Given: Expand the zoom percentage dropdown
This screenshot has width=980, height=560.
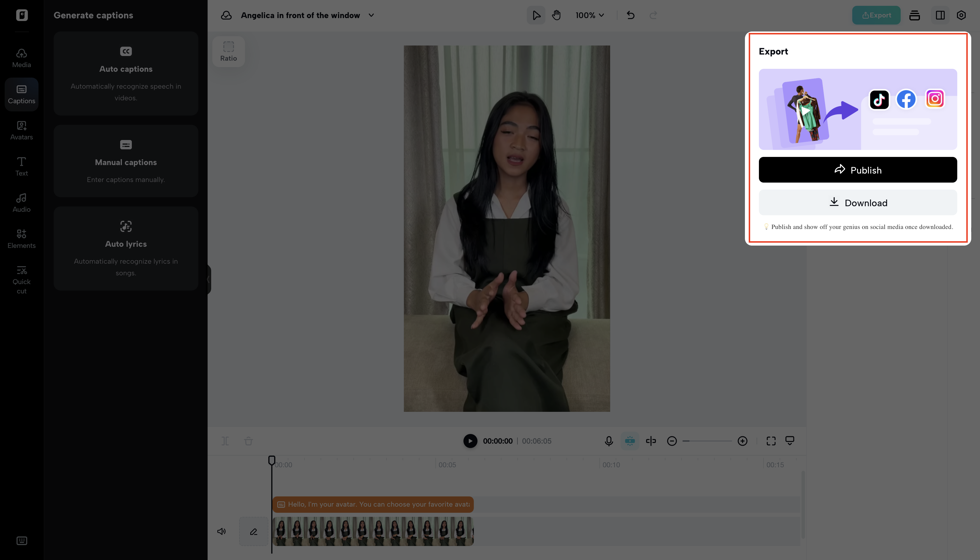Looking at the screenshot, I should pos(590,15).
